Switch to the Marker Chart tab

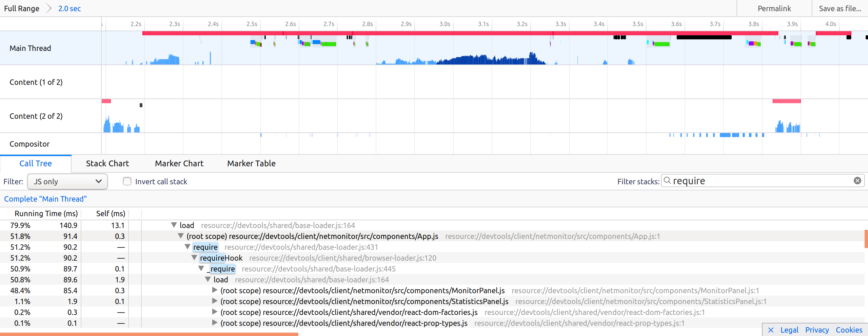click(x=179, y=163)
